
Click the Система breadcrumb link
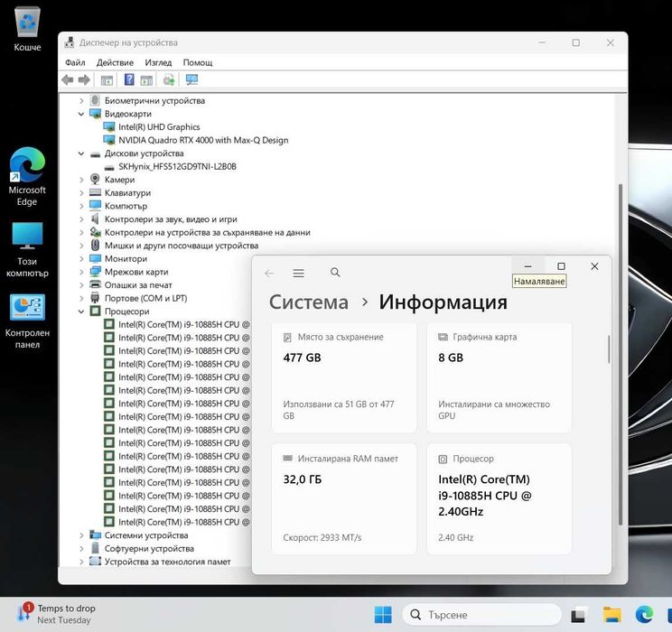pyautogui.click(x=309, y=302)
